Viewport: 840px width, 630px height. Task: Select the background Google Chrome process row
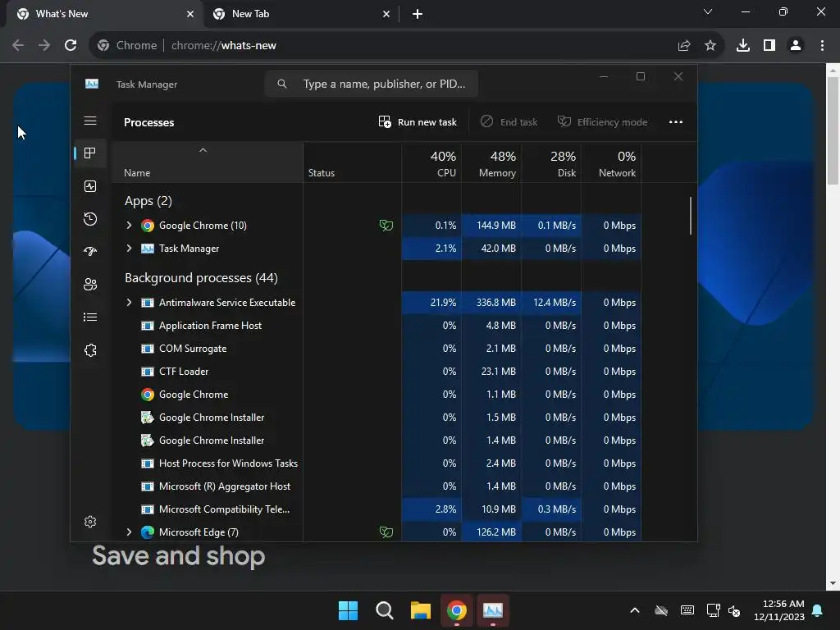pyautogui.click(x=377, y=395)
